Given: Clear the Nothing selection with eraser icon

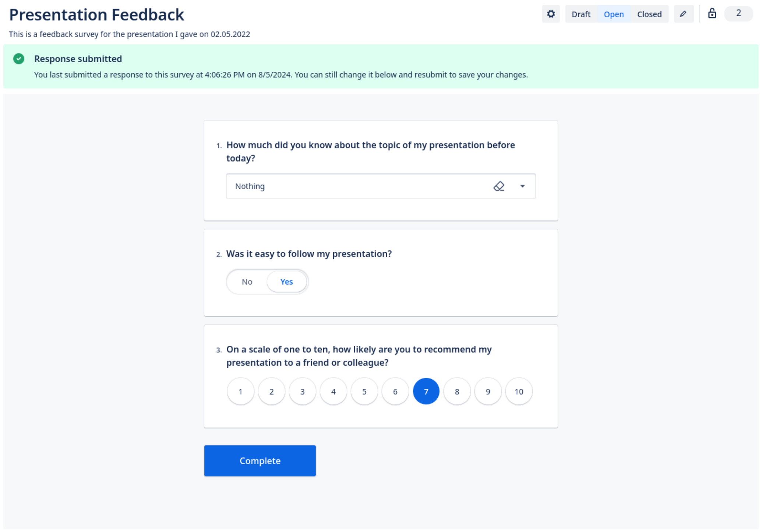Looking at the screenshot, I should [x=499, y=186].
